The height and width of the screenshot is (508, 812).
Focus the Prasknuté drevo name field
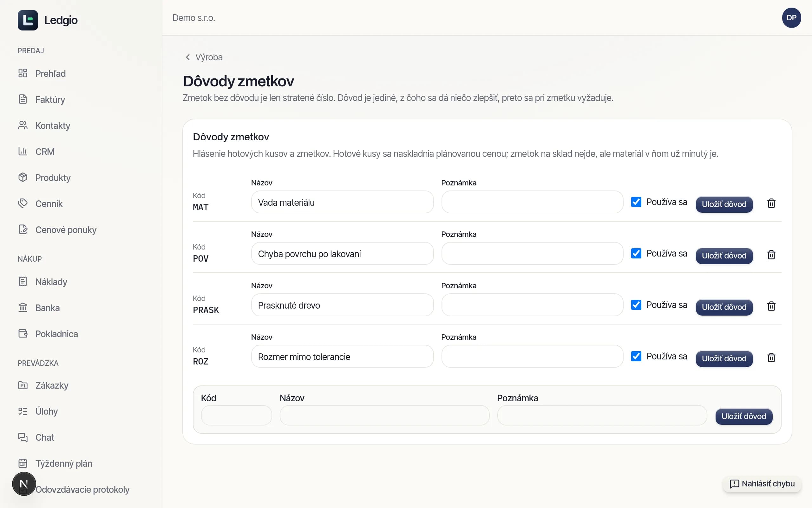342,305
